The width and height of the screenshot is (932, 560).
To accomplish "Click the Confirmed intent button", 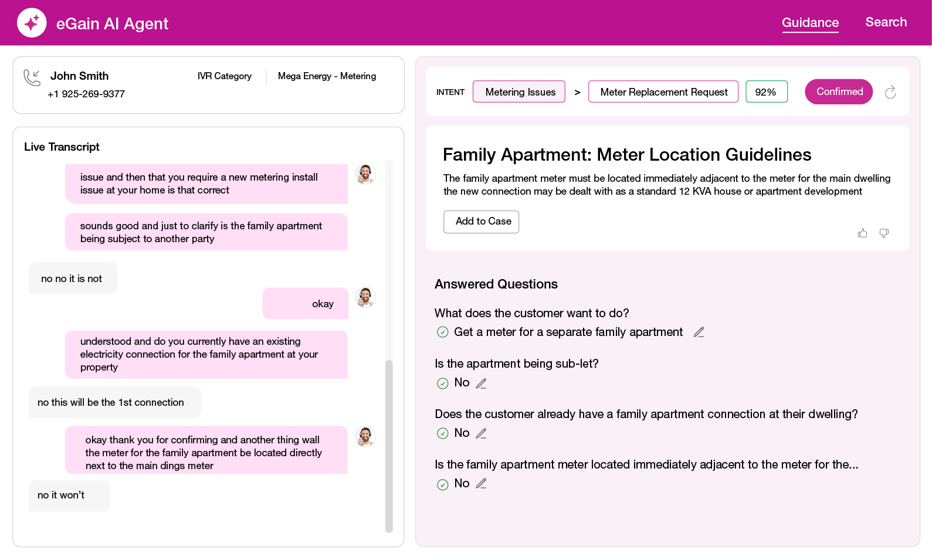I will [839, 92].
